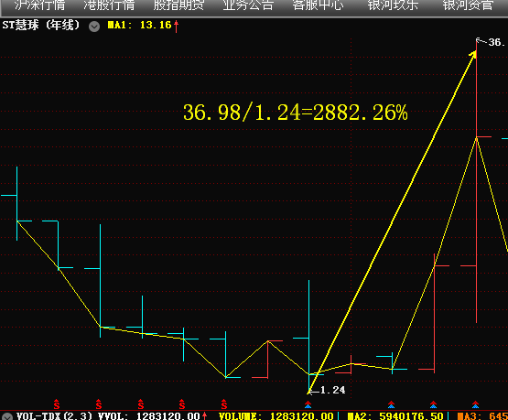
Task: Click the MA1: 13.16 indicator value
Action: 139,26
